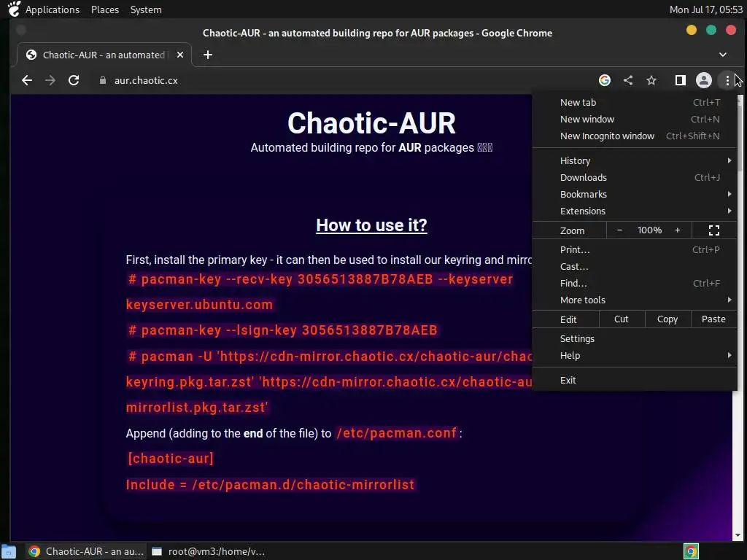Image resolution: width=747 pixels, height=560 pixels.
Task: Click the pacman-key --lsign-key command line
Action: pyautogui.click(x=282, y=330)
